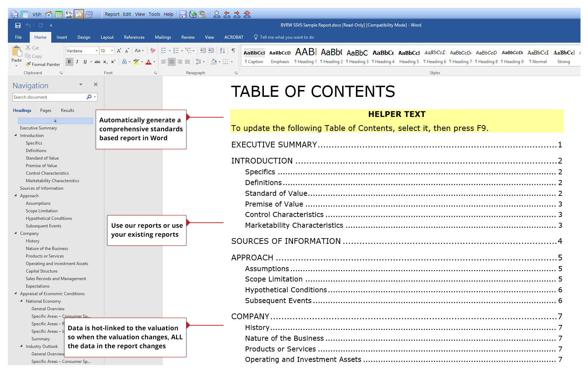
Task: Open the Paragraph dialog launcher
Action: 236,73
